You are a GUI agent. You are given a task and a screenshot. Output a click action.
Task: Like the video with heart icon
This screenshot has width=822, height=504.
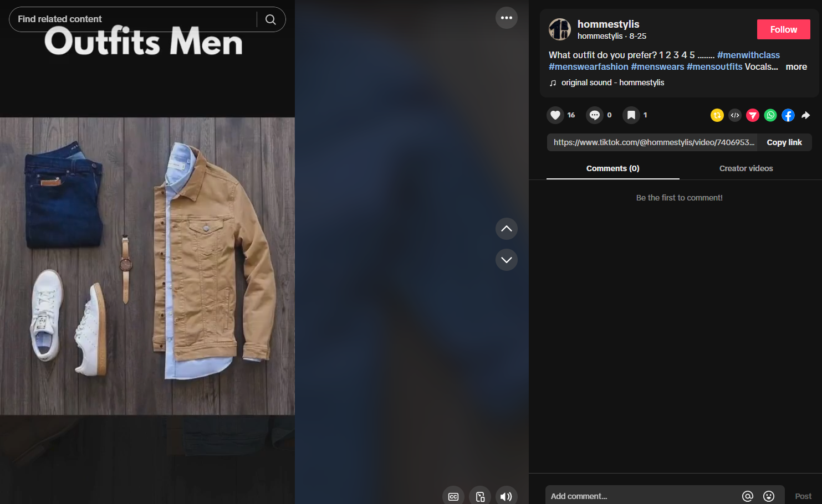point(555,115)
